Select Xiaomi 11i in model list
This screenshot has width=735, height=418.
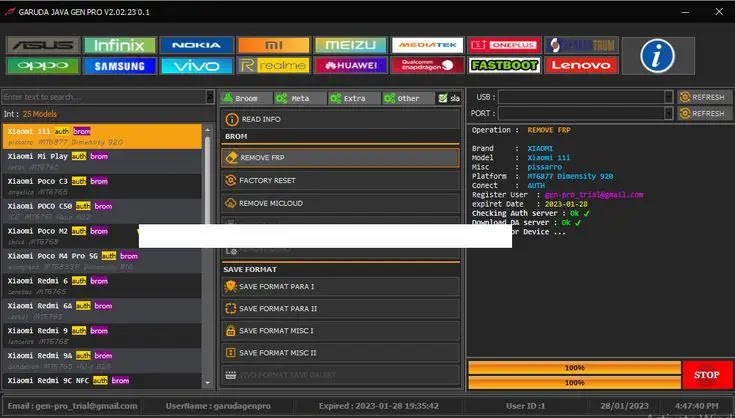[x=102, y=136]
